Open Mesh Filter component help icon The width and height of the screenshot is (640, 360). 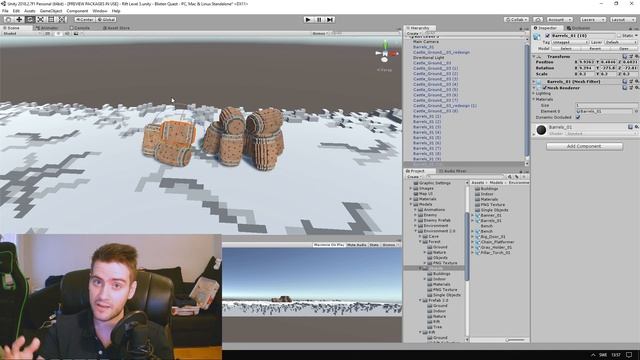pos(624,82)
